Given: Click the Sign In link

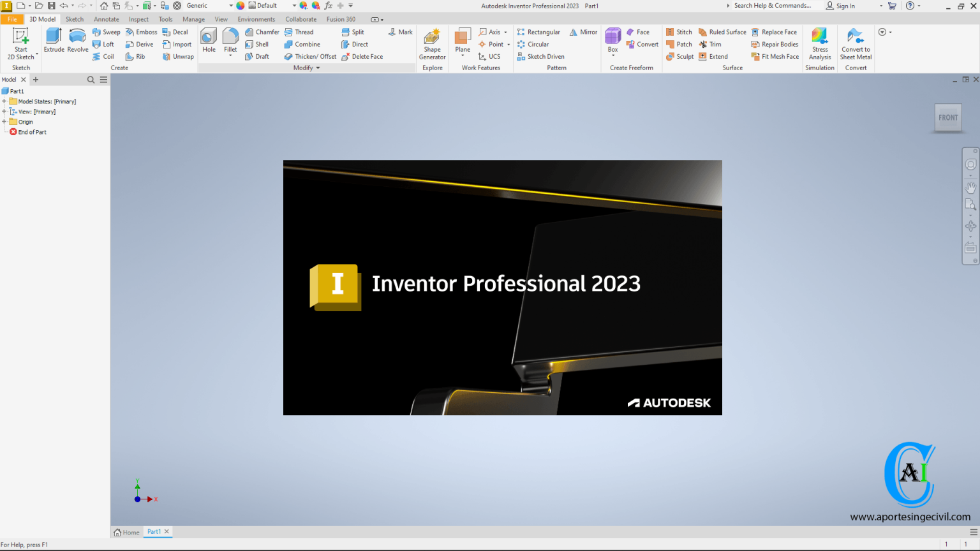Looking at the screenshot, I should pos(843,5).
